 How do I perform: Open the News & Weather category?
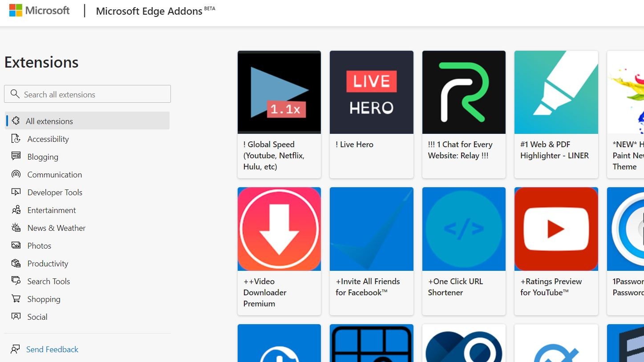point(57,228)
